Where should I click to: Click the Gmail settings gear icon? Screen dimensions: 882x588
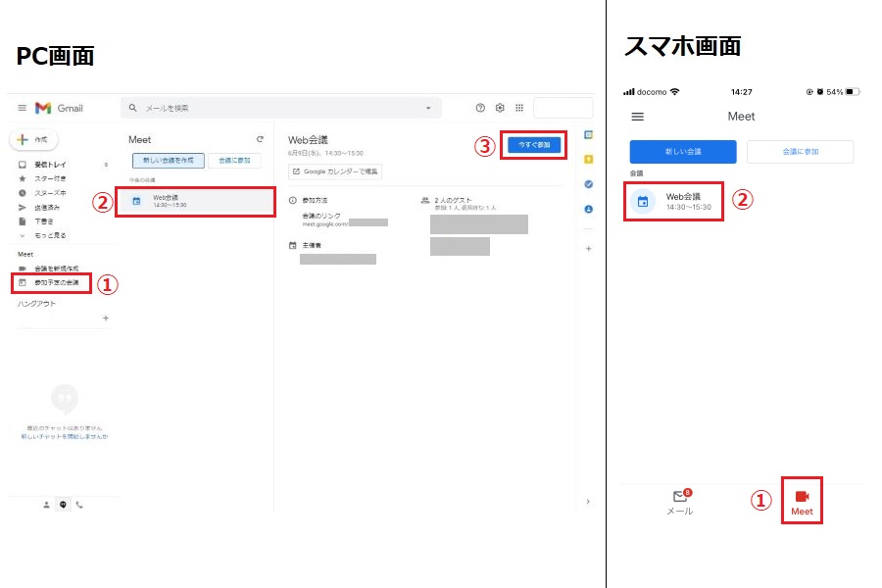coord(500,108)
